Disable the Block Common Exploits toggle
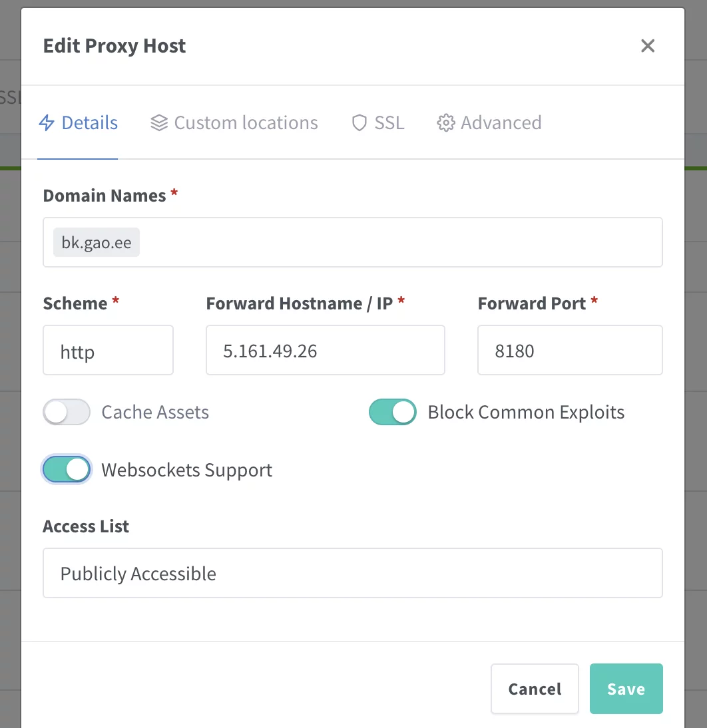This screenshot has height=728, width=707. coord(393,413)
